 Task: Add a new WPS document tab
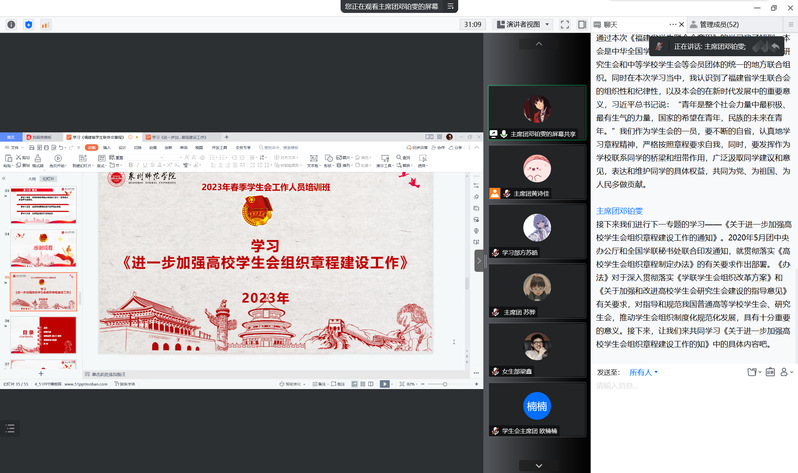click(226, 137)
